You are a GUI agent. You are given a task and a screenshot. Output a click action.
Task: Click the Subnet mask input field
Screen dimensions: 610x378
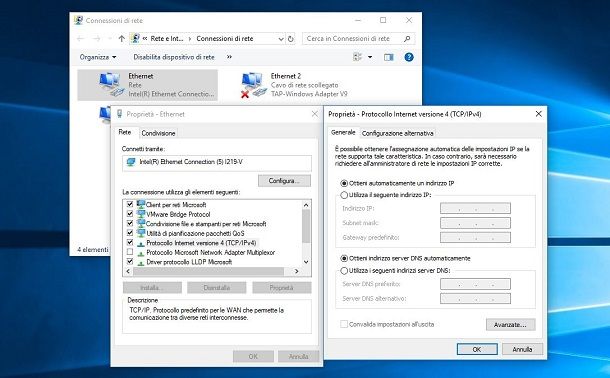[x=475, y=223]
